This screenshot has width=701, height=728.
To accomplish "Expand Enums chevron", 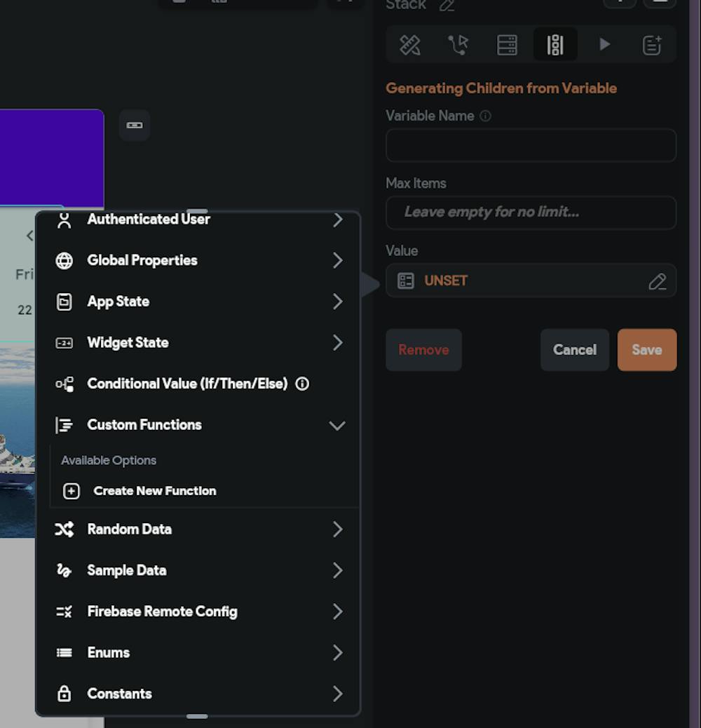I will tap(338, 652).
